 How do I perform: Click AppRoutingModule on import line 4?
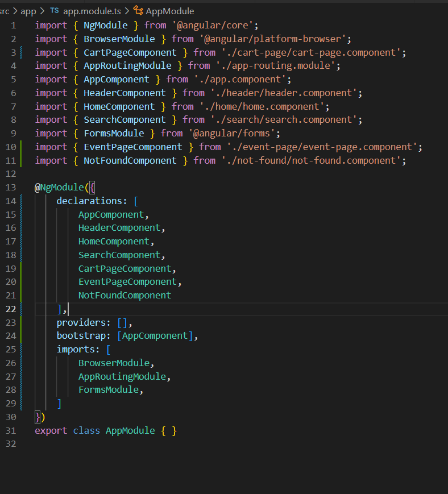(x=127, y=66)
